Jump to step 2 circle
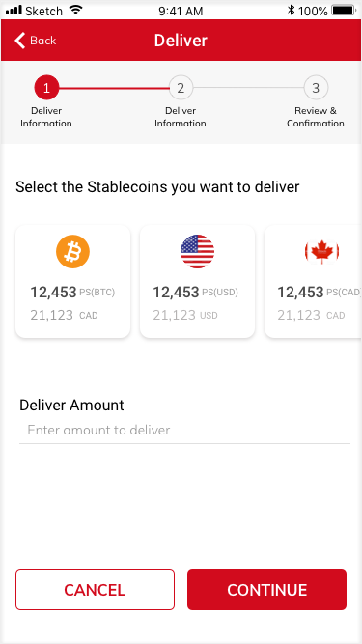The height and width of the screenshot is (644, 362). click(181, 88)
